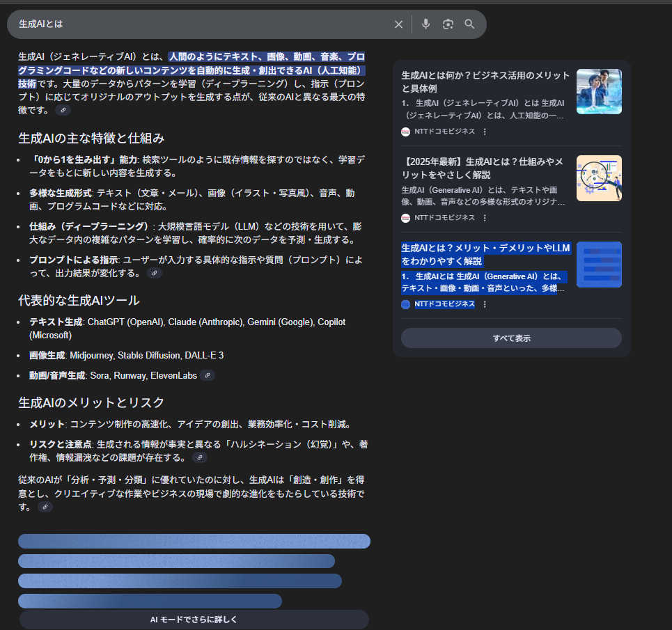
Task: Click the thumbnail of the ビジネス活用 article
Action: [x=599, y=91]
